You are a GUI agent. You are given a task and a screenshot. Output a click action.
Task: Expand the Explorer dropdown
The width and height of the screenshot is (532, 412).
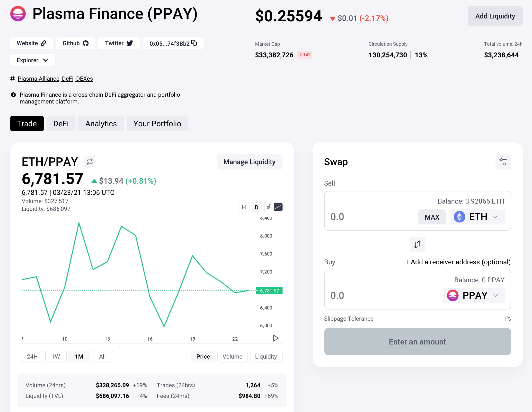[x=32, y=60]
